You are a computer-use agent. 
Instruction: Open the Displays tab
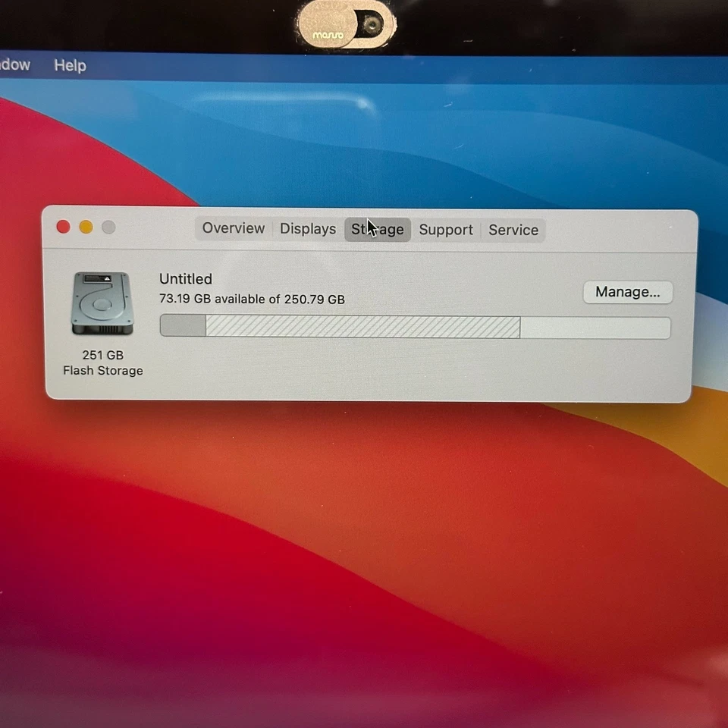(307, 228)
